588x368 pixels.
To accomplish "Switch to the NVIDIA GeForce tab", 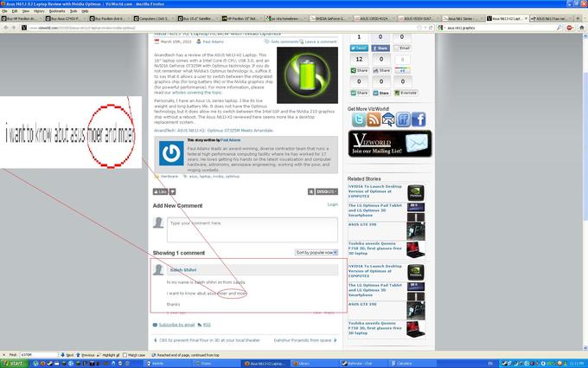I will pyautogui.click(x=330, y=18).
